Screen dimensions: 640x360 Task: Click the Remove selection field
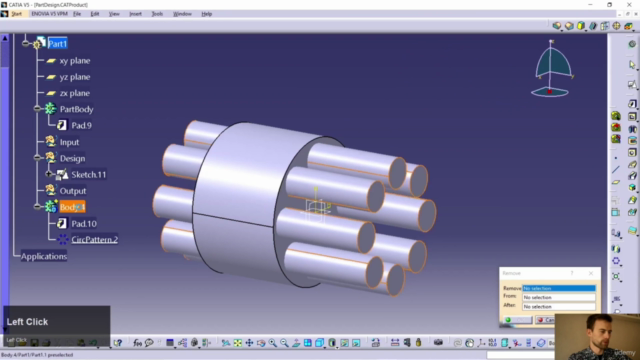[x=558, y=288]
